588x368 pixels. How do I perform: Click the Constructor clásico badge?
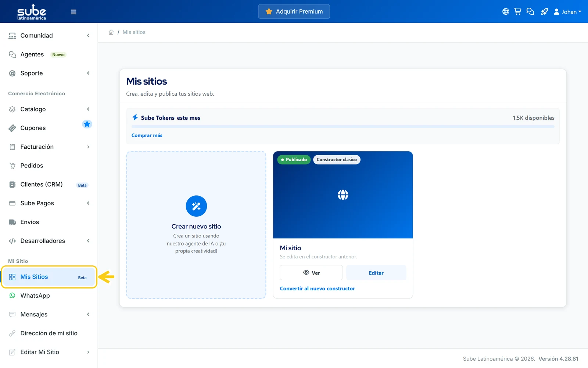(x=337, y=160)
